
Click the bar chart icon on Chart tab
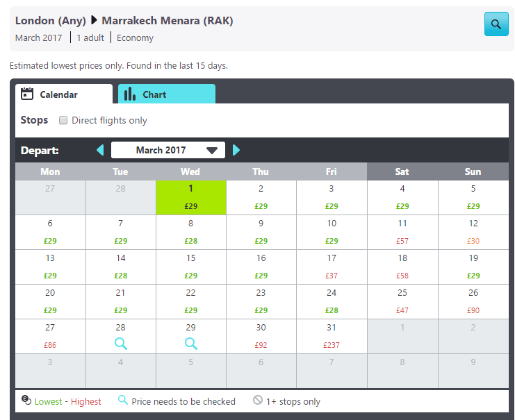(x=130, y=94)
